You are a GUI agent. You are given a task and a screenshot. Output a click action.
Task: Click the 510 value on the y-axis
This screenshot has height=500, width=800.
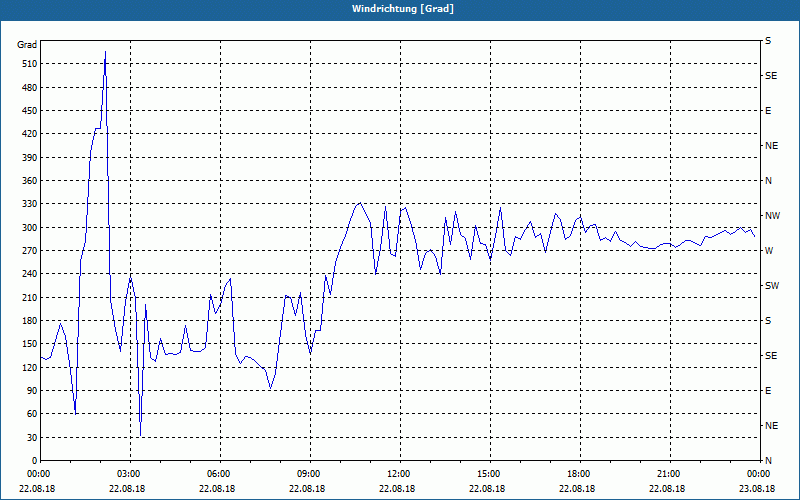point(30,64)
